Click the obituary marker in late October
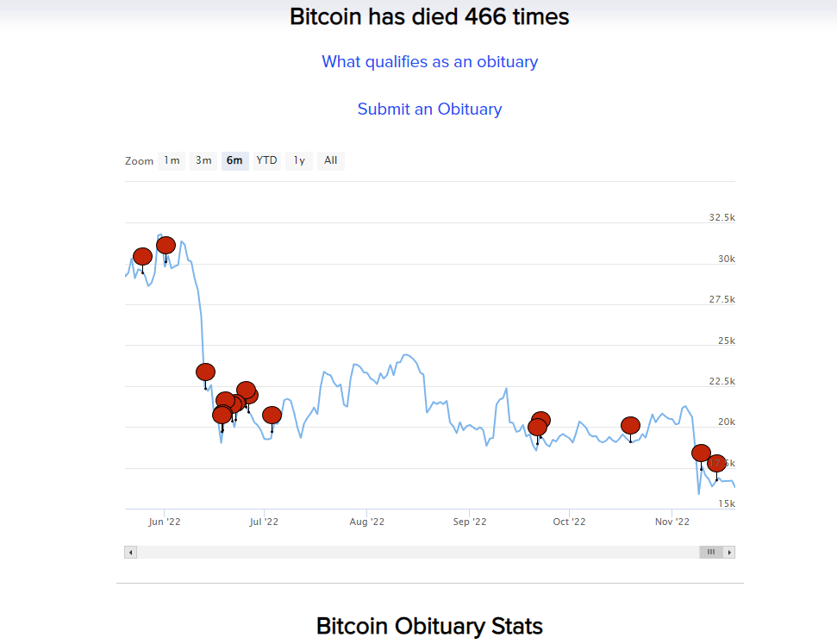This screenshot has height=644, width=837. [x=630, y=426]
